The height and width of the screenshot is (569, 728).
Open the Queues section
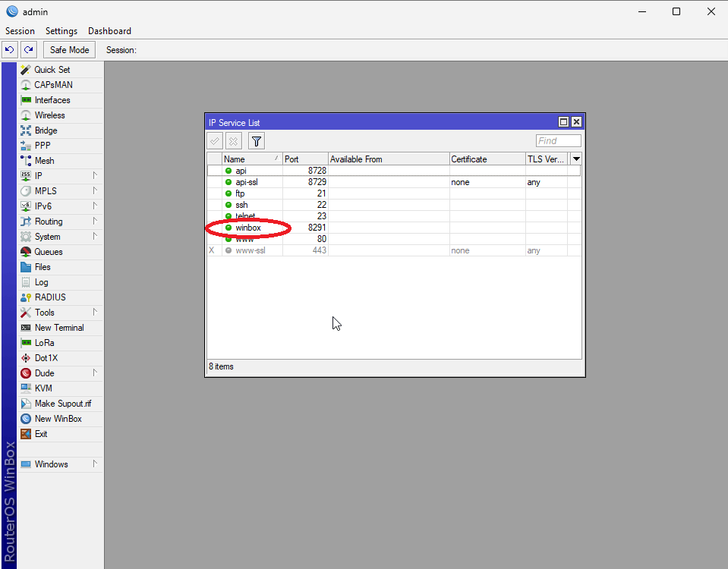[x=49, y=252]
